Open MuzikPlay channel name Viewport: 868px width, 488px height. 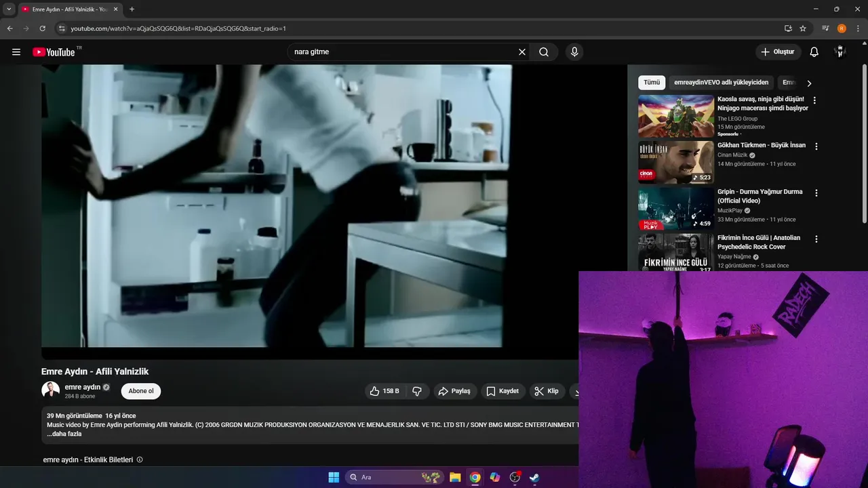pyautogui.click(x=730, y=211)
